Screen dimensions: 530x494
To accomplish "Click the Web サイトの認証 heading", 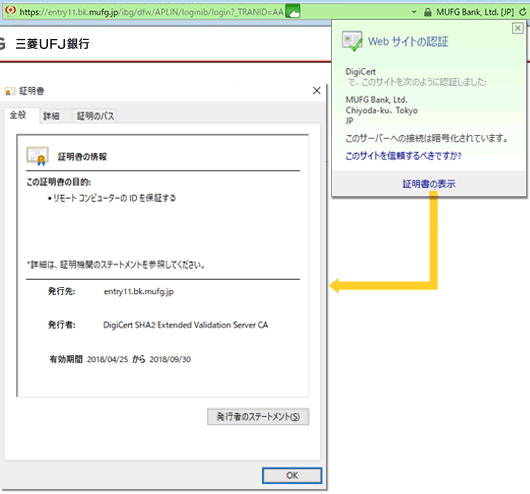I will tap(408, 42).
